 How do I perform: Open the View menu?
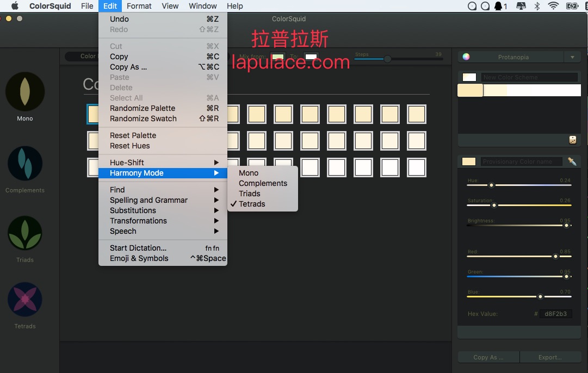pyautogui.click(x=170, y=6)
